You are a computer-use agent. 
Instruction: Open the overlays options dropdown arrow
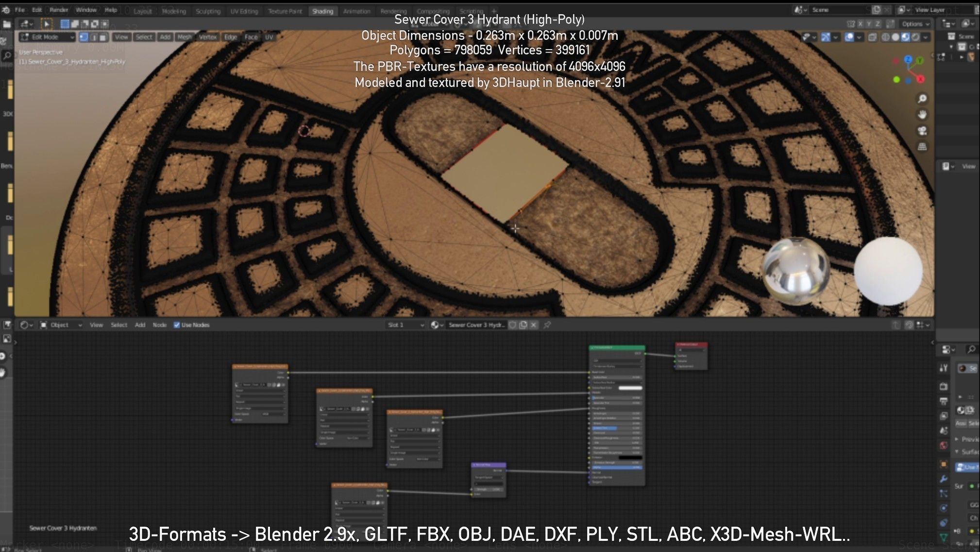point(859,37)
